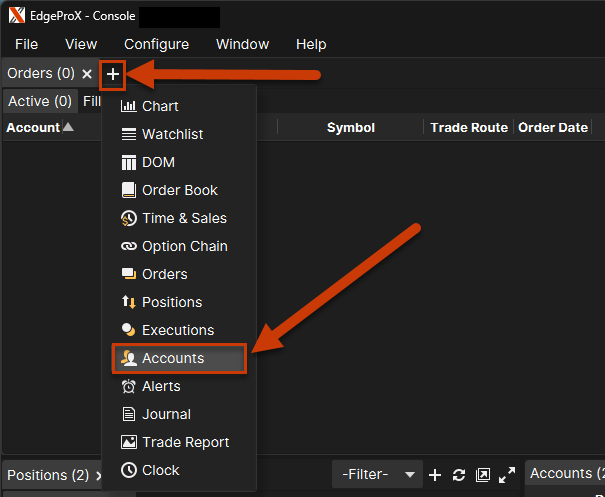Viewport: 605px width, 497px height.
Task: Close the Orders (0) tab
Action: [87, 74]
